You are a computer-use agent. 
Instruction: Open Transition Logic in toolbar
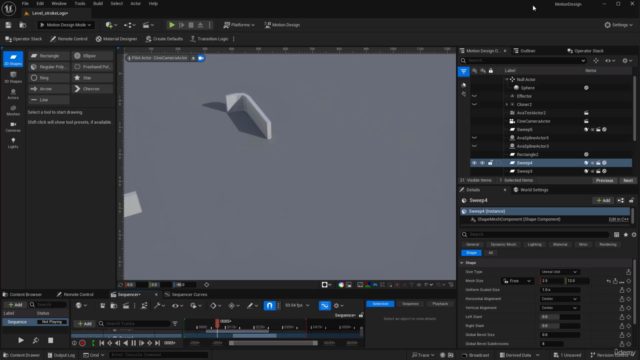pos(209,39)
